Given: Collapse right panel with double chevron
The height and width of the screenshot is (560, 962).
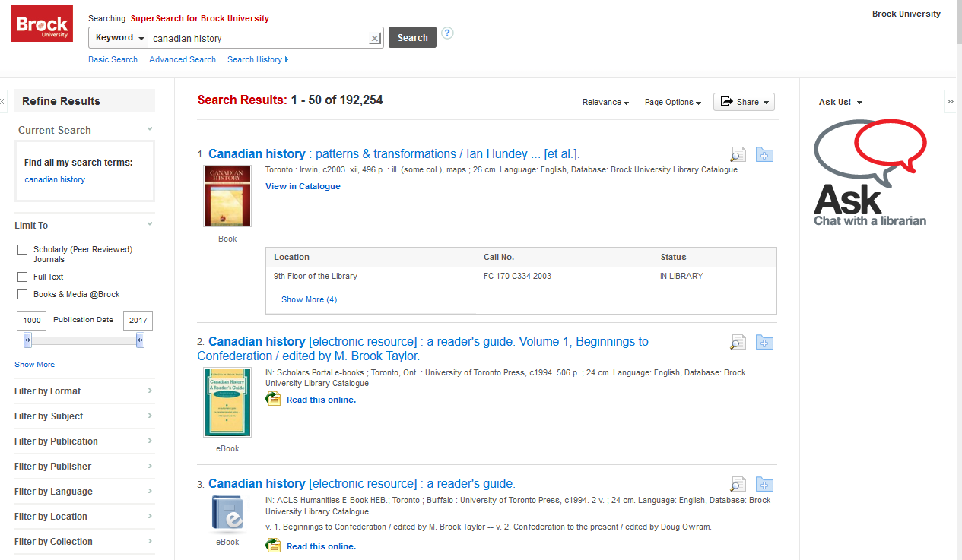Looking at the screenshot, I should tap(950, 101).
